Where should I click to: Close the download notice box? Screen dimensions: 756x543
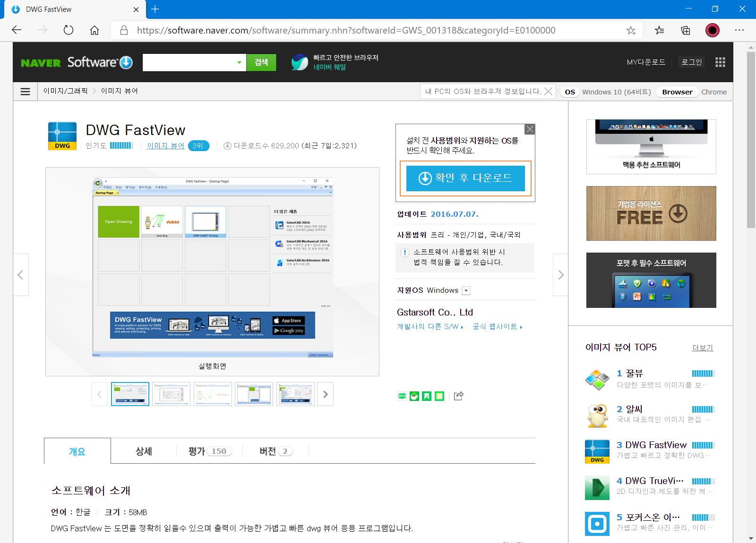pyautogui.click(x=530, y=129)
